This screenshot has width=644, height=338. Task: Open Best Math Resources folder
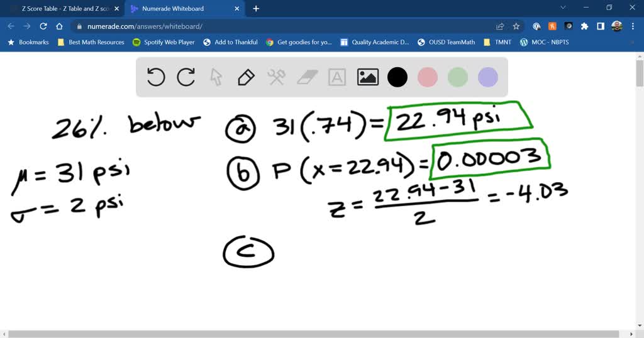click(91, 42)
